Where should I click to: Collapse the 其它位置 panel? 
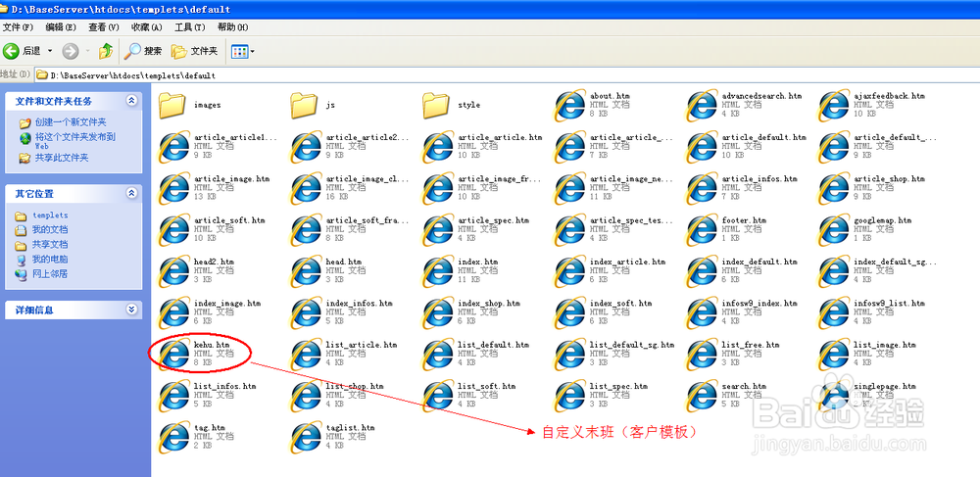[x=131, y=194]
